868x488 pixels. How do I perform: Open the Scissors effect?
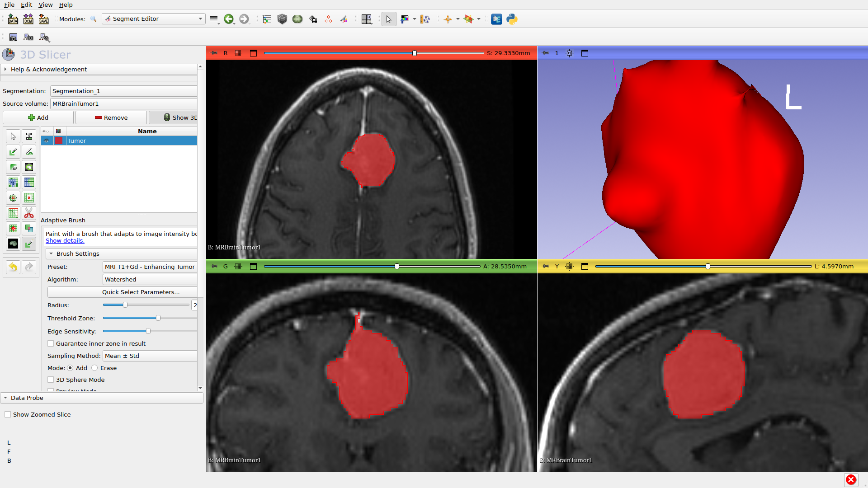tap(29, 213)
